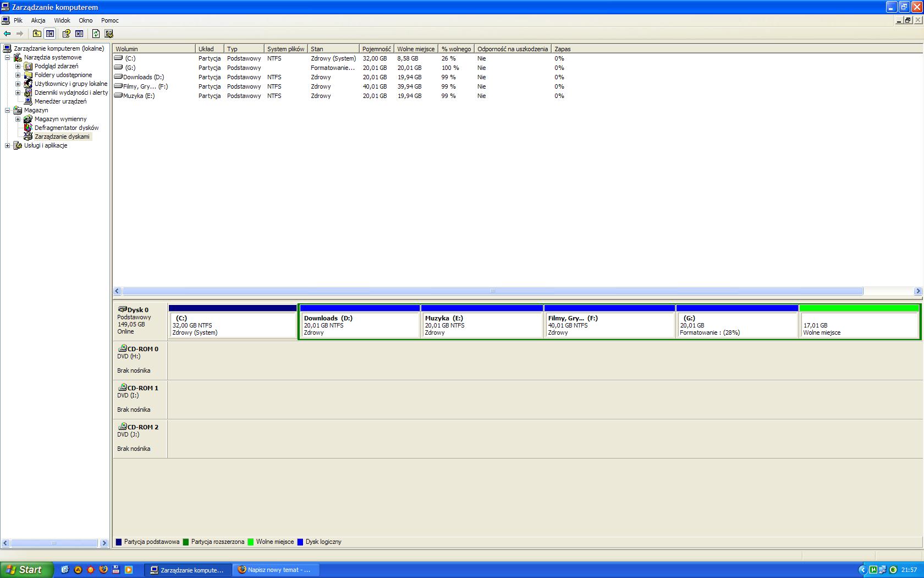Launch Firefox from the quick launch bar
The height and width of the screenshot is (578, 924).
coord(103,570)
